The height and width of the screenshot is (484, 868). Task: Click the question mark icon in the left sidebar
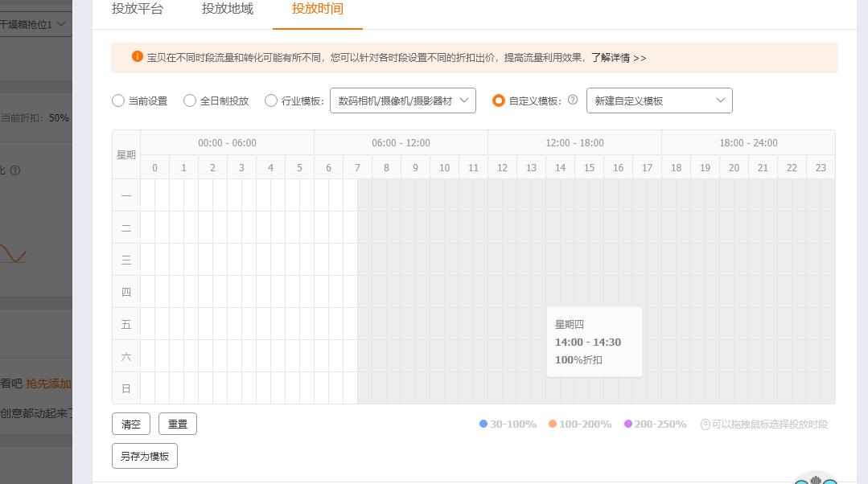tap(17, 170)
